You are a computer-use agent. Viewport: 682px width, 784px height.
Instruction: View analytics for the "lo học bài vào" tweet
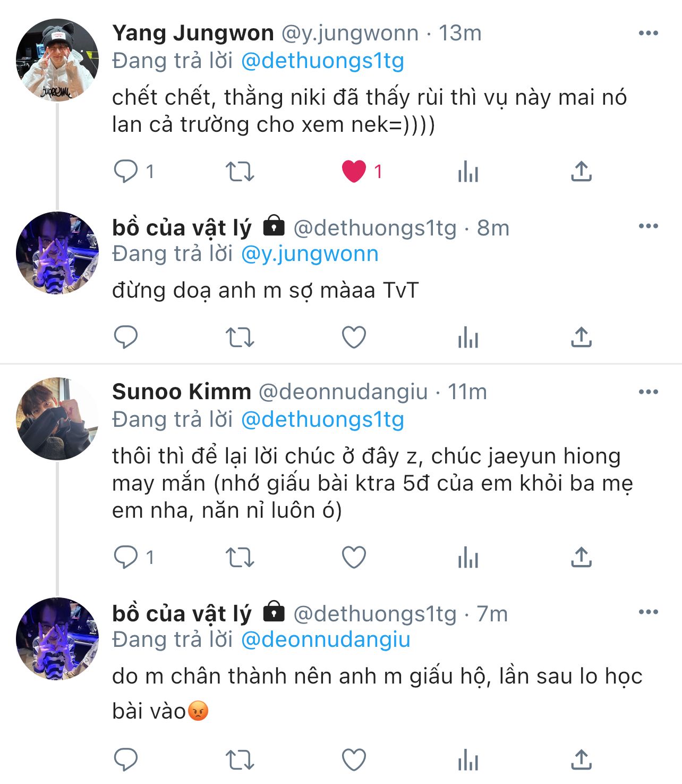click(468, 760)
